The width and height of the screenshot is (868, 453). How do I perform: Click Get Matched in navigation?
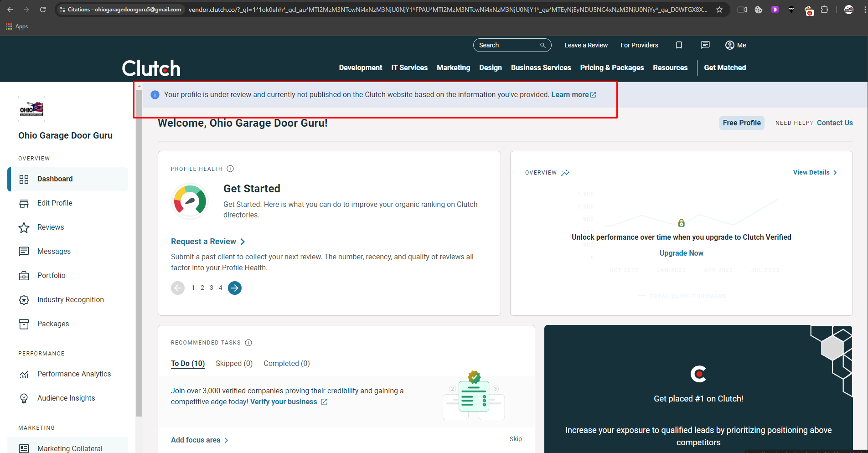point(725,67)
